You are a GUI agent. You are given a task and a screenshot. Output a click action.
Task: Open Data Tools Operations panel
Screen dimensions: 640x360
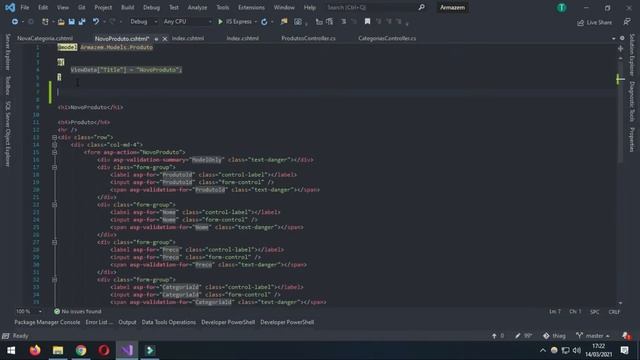click(x=169, y=322)
